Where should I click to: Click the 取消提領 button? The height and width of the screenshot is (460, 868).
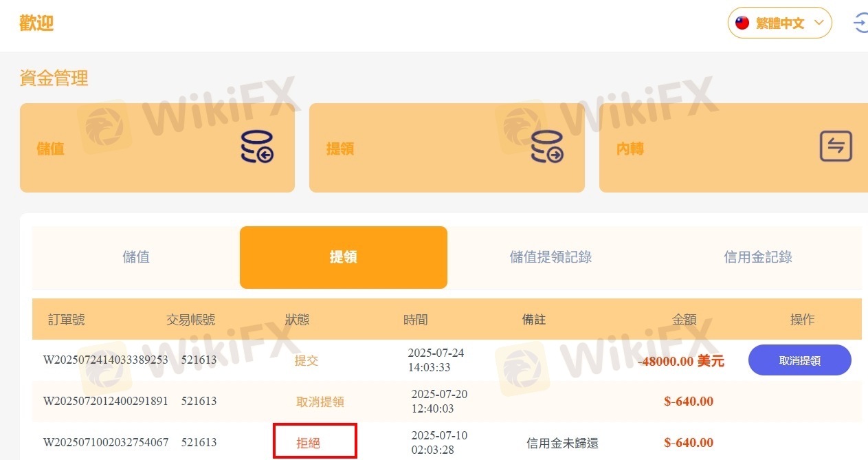tap(800, 360)
